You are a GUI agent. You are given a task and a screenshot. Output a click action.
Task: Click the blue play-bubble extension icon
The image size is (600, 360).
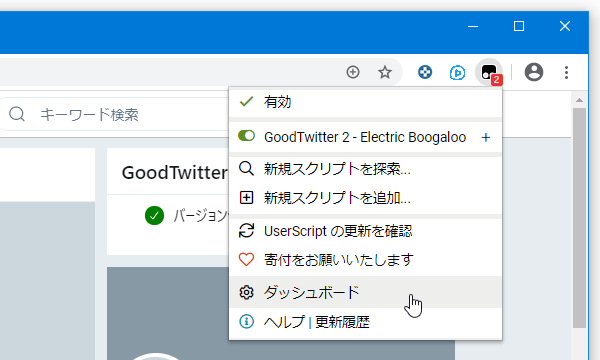pos(457,72)
